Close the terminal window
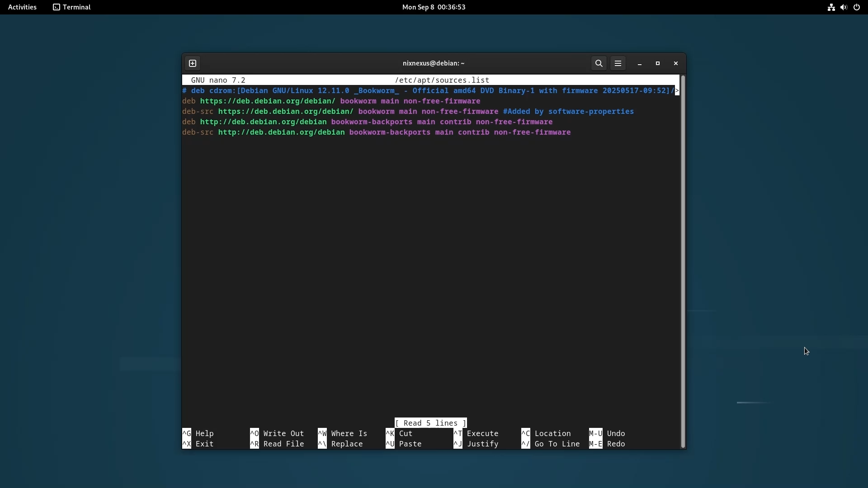 point(676,63)
